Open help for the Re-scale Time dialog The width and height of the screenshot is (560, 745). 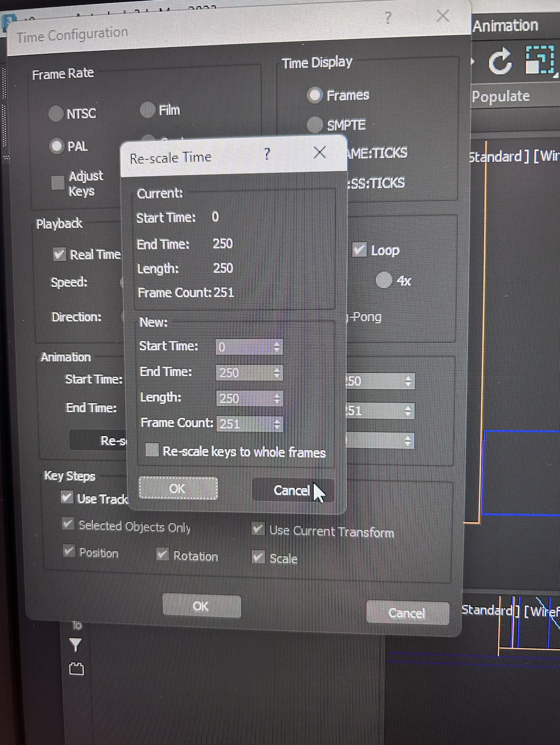(267, 154)
